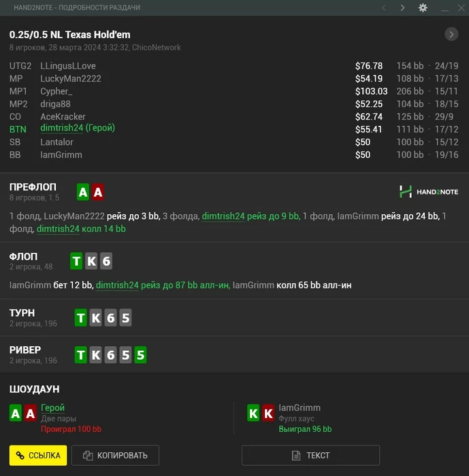Click the Hand2Note logo
The height and width of the screenshot is (476, 469).
click(429, 192)
